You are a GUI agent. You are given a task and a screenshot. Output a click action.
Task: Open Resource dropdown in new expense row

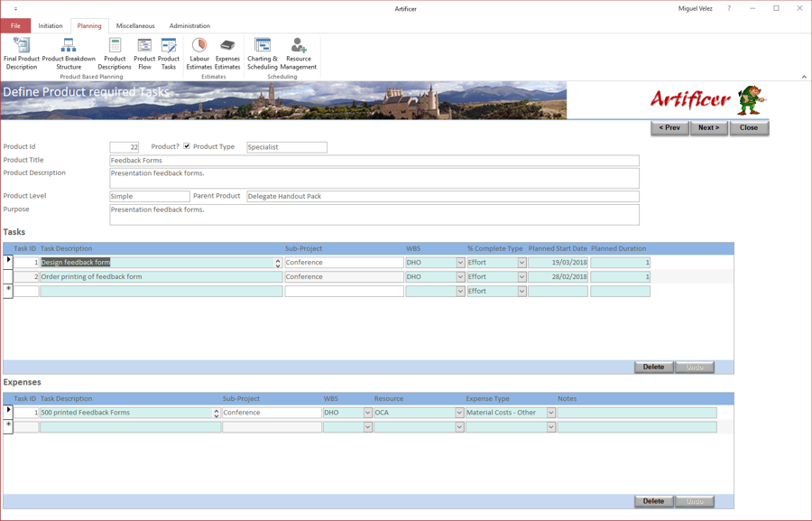[x=459, y=427]
